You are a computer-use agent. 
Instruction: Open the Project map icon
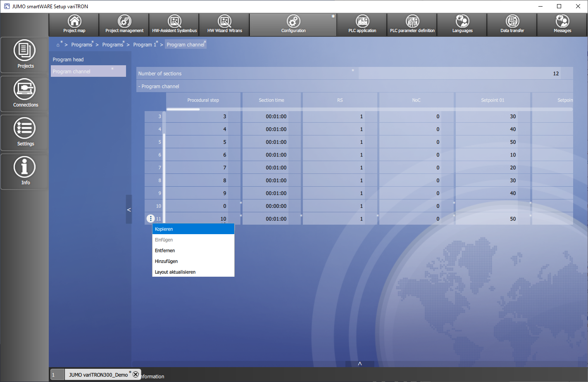coord(74,24)
